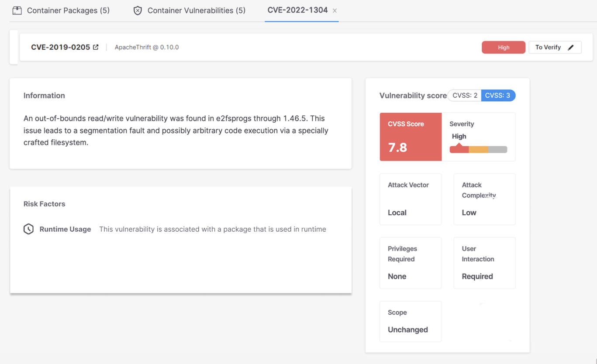Click the Privileges Required None card
597x364 pixels.
(411, 263)
